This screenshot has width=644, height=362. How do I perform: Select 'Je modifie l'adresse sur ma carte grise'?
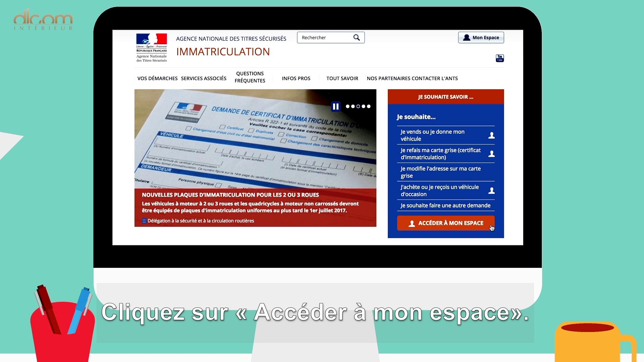[441, 172]
